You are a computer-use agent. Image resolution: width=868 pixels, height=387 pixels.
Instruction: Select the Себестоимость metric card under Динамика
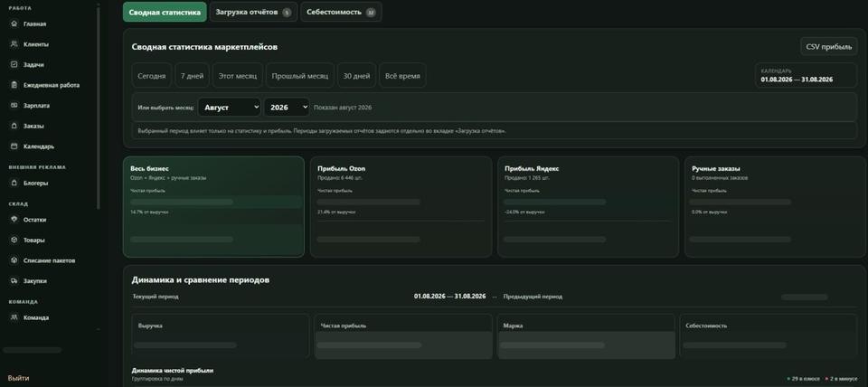pos(769,336)
